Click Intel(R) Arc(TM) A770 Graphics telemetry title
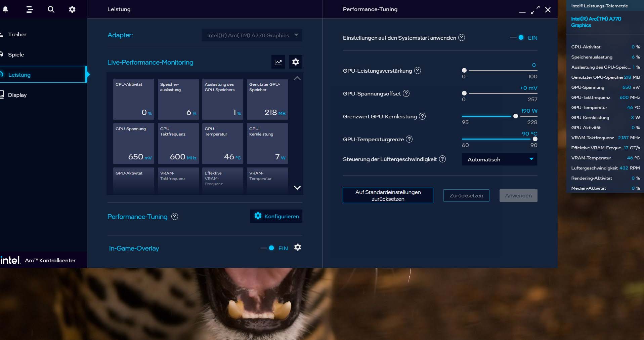The height and width of the screenshot is (340, 644). point(596,22)
